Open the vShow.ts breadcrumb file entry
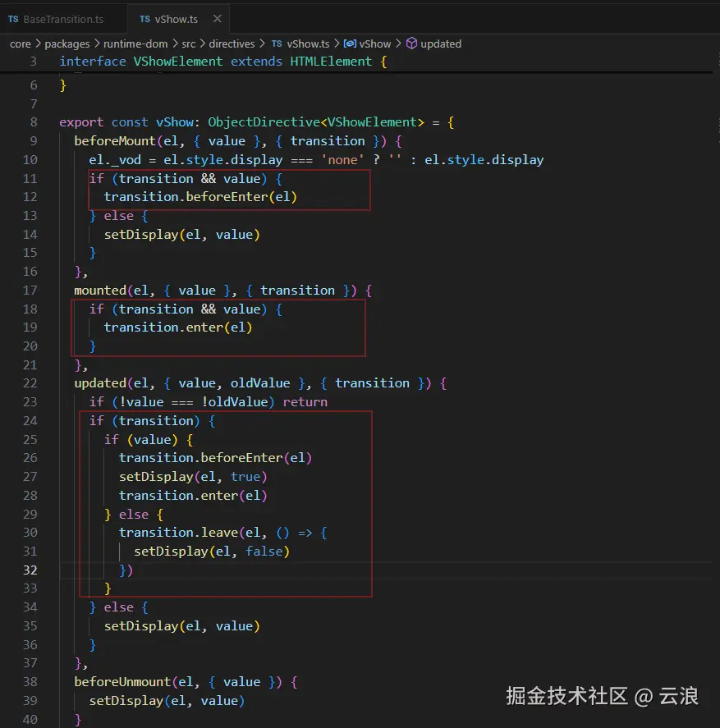 click(308, 43)
